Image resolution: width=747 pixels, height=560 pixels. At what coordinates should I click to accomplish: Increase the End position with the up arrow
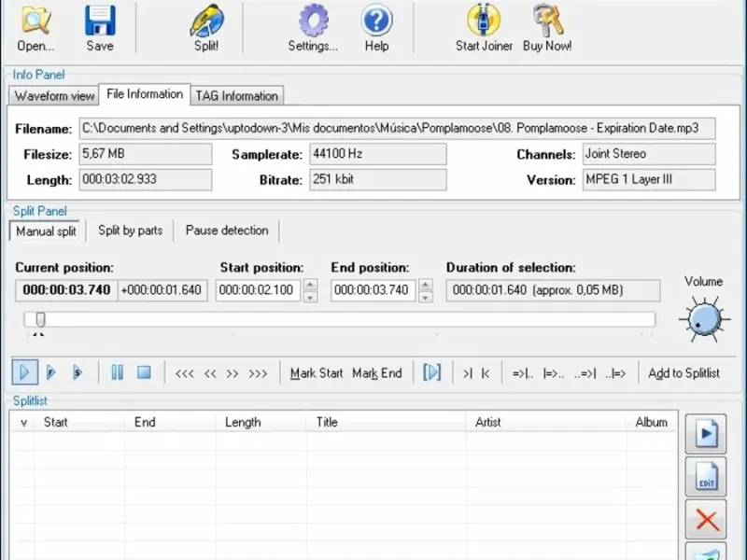point(426,285)
